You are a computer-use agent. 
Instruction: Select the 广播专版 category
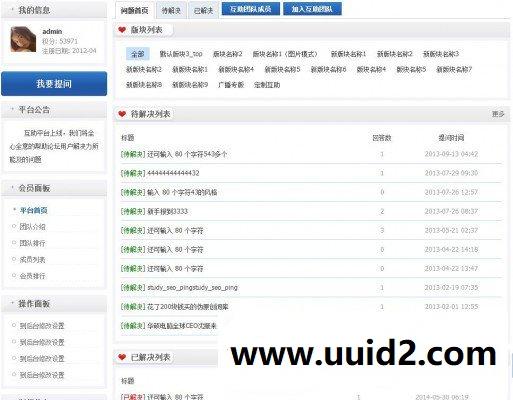tap(231, 85)
